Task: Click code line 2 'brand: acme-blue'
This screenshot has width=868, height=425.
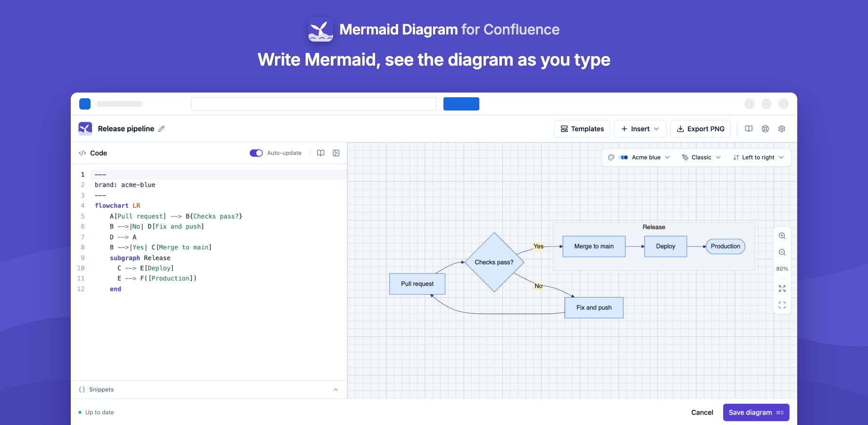Action: click(125, 185)
